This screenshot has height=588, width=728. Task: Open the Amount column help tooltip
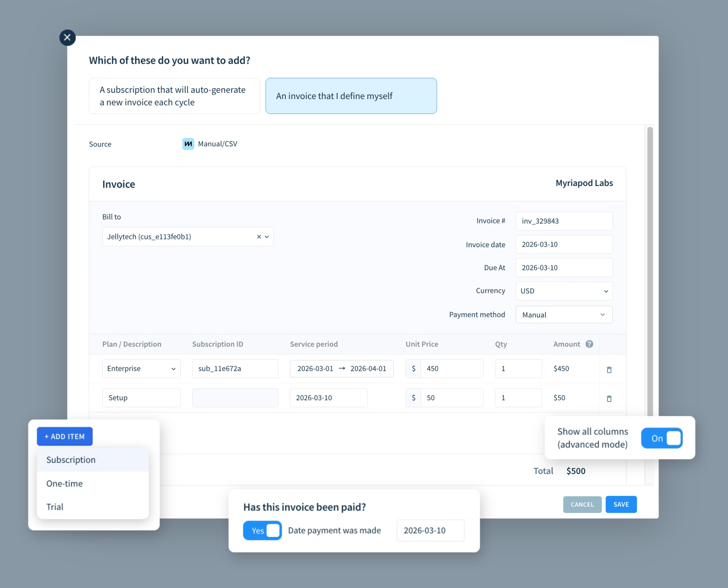590,344
